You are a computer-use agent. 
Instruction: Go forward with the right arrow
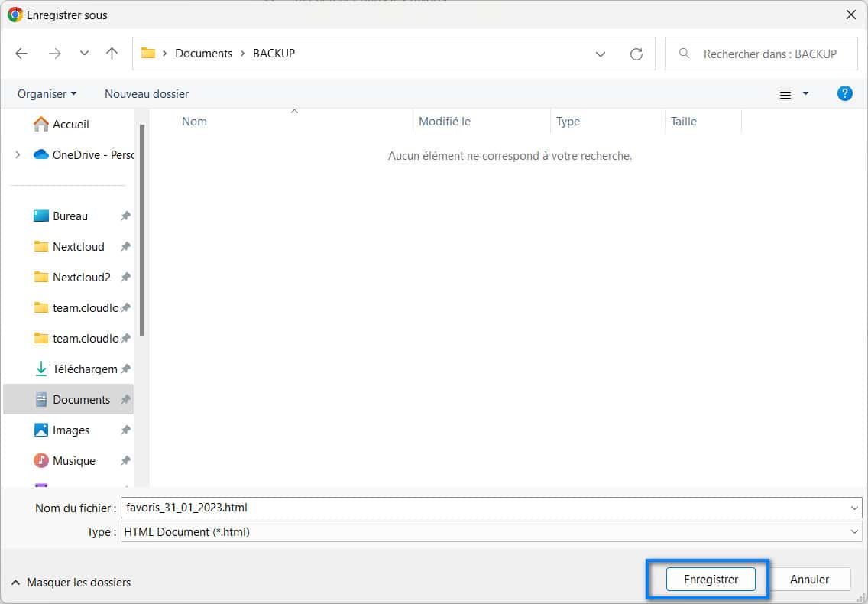pos(55,54)
